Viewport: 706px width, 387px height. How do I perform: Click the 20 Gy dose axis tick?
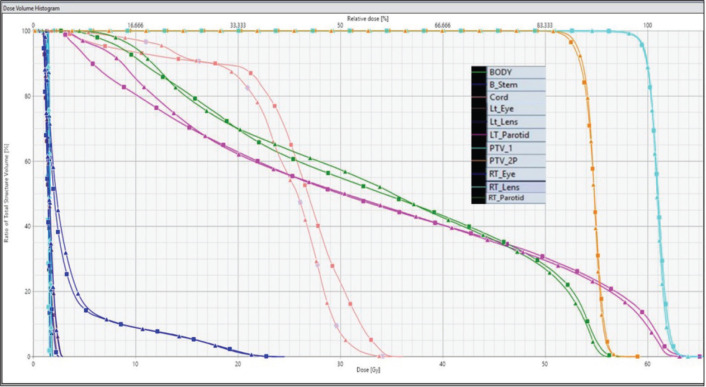(238, 363)
